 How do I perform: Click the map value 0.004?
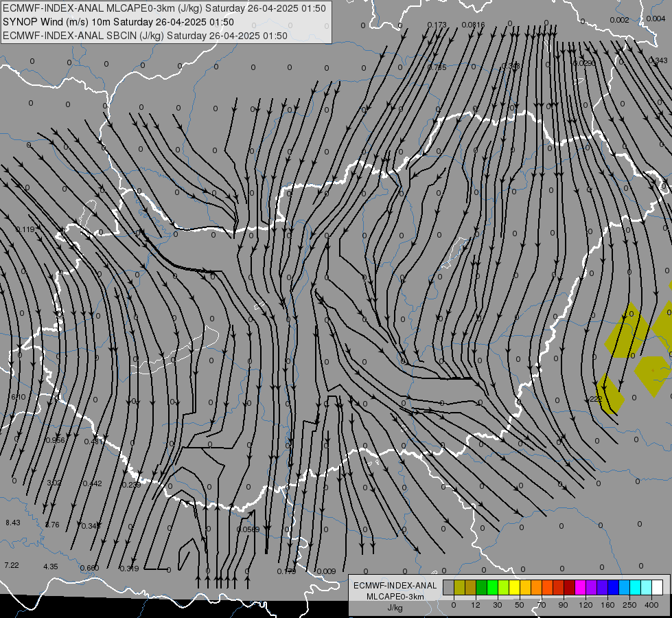click(656, 19)
